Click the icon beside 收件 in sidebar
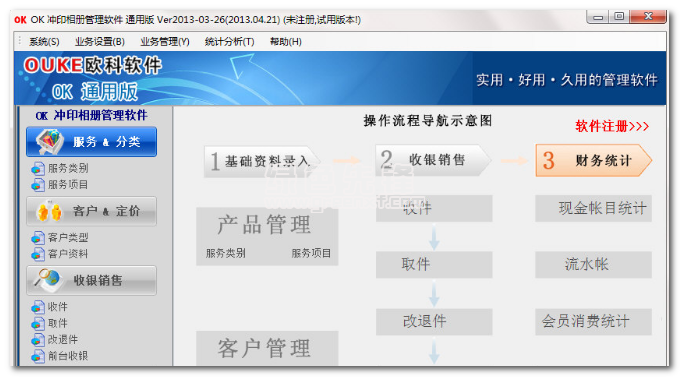Image resolution: width=680 pixels, height=377 pixels. [x=38, y=307]
